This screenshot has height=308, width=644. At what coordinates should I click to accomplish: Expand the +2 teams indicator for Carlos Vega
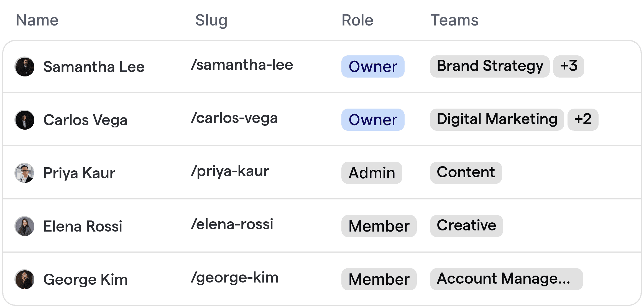(x=583, y=120)
